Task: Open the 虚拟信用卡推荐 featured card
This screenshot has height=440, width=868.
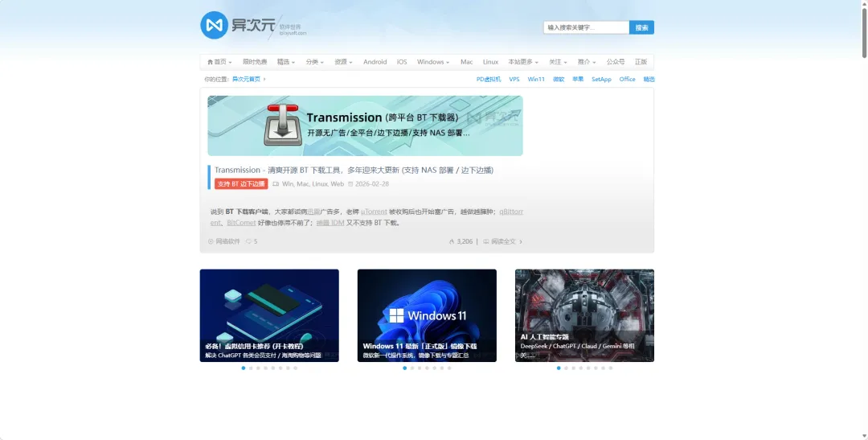Action: click(x=269, y=315)
